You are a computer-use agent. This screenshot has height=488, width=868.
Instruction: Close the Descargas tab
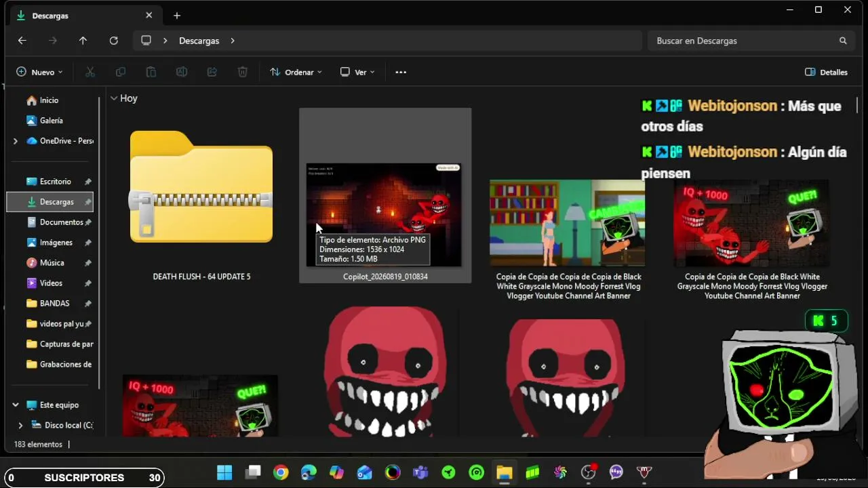[149, 16]
